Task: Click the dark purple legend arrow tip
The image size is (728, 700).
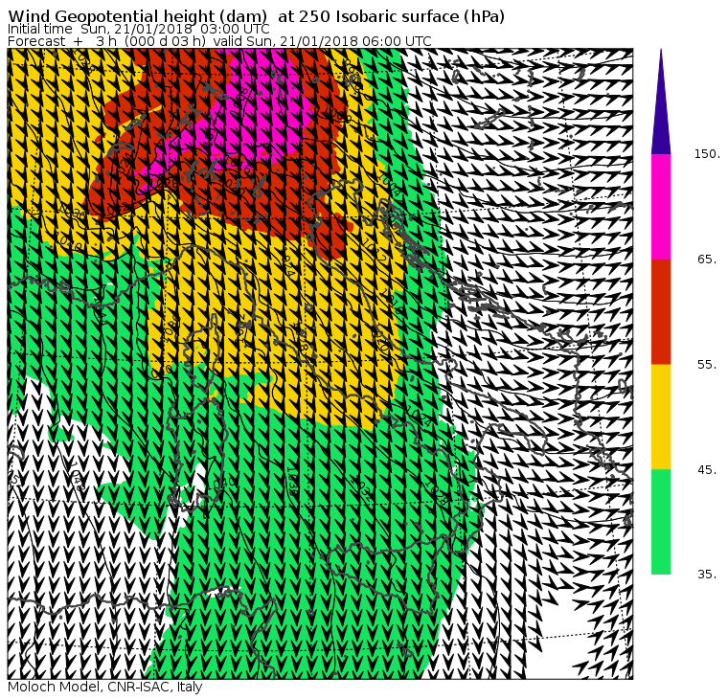Action: tap(661, 102)
